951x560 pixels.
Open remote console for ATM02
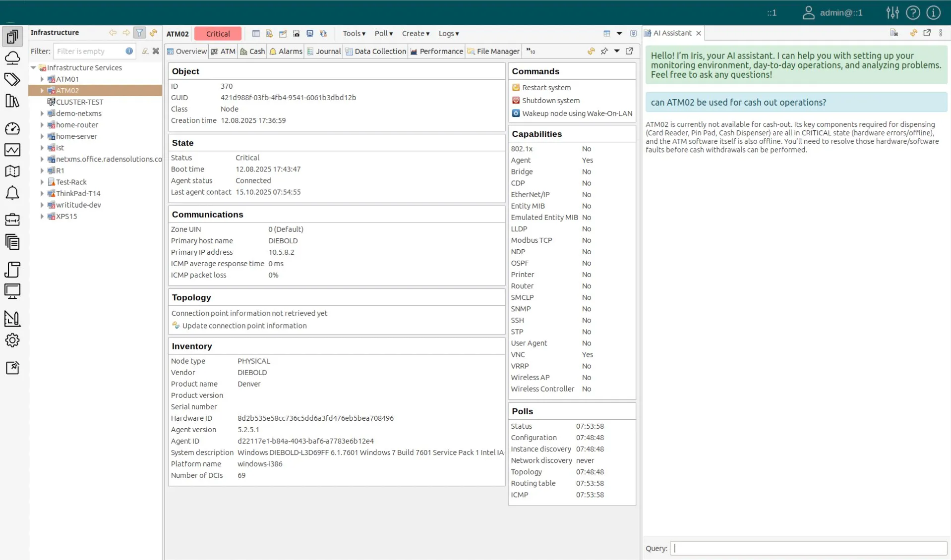[310, 33]
